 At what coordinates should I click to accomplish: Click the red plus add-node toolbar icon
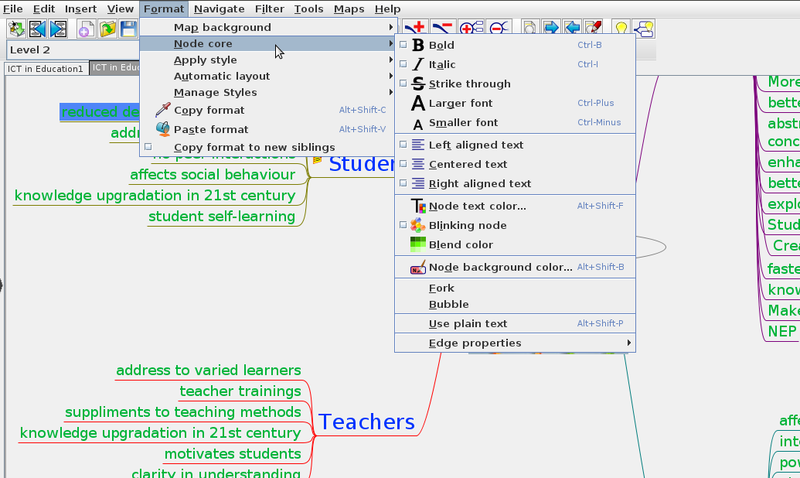[415, 27]
